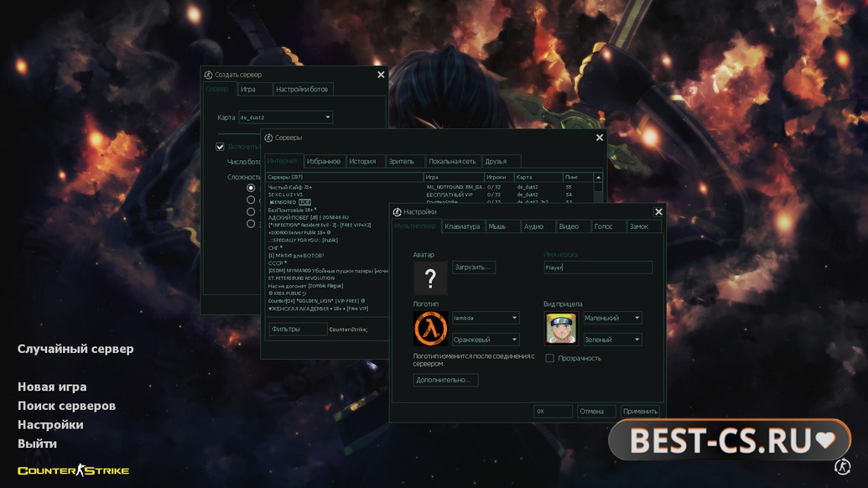Toggle the Прозрачность checkbox
The image size is (868, 488).
tap(549, 358)
